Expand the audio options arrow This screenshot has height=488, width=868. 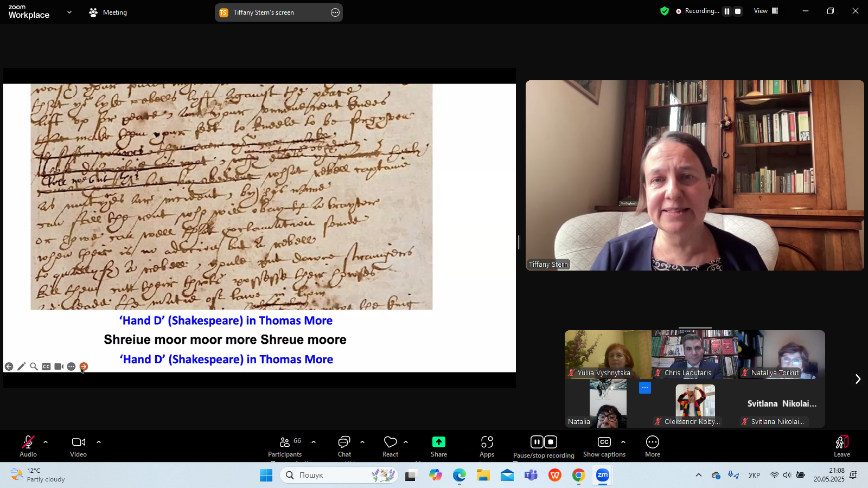pos(46,442)
